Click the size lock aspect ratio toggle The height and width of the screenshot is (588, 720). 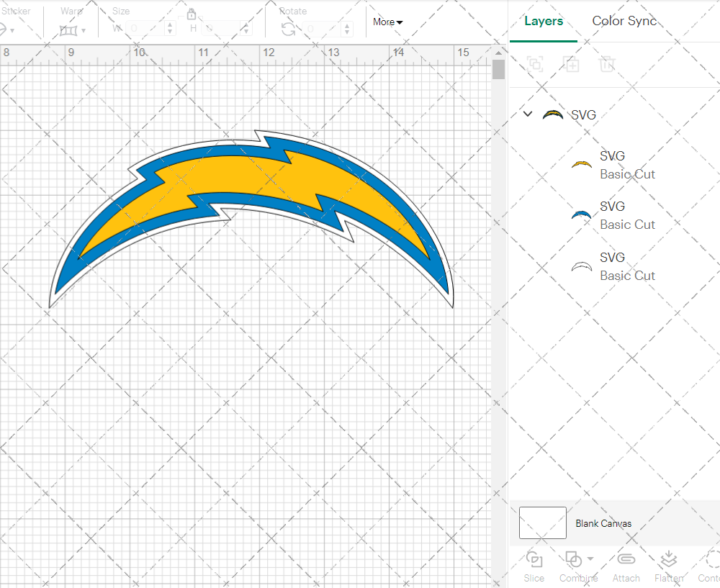click(192, 13)
